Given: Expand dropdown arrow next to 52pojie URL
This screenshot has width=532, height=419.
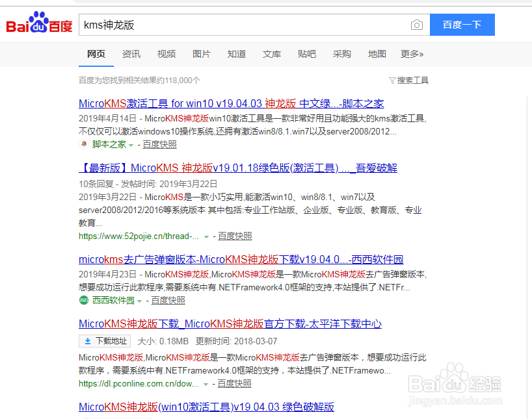Looking at the screenshot, I should 206,237.
